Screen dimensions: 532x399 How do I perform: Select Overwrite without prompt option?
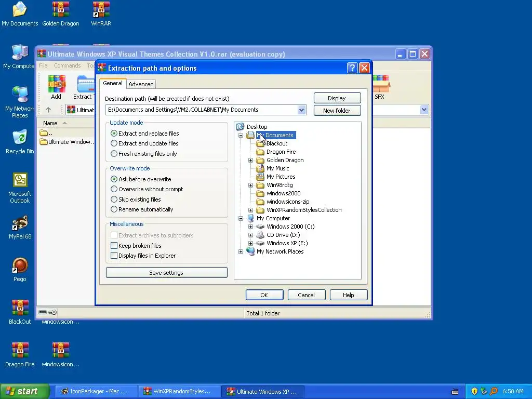[147, 189]
